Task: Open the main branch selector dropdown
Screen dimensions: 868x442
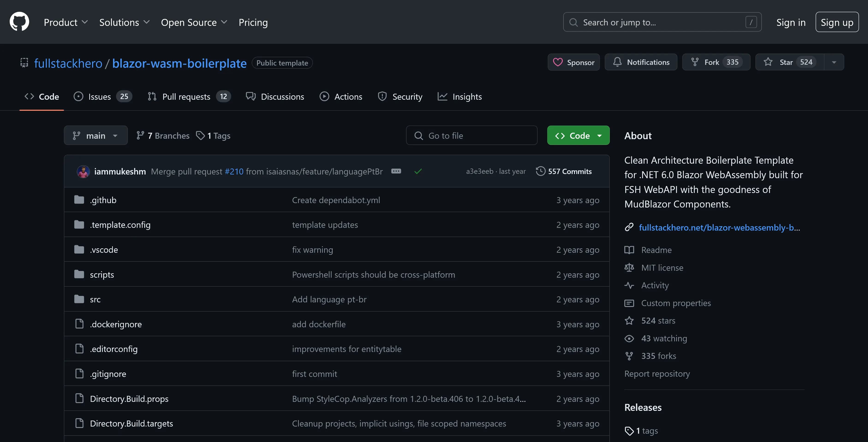Action: pyautogui.click(x=96, y=135)
